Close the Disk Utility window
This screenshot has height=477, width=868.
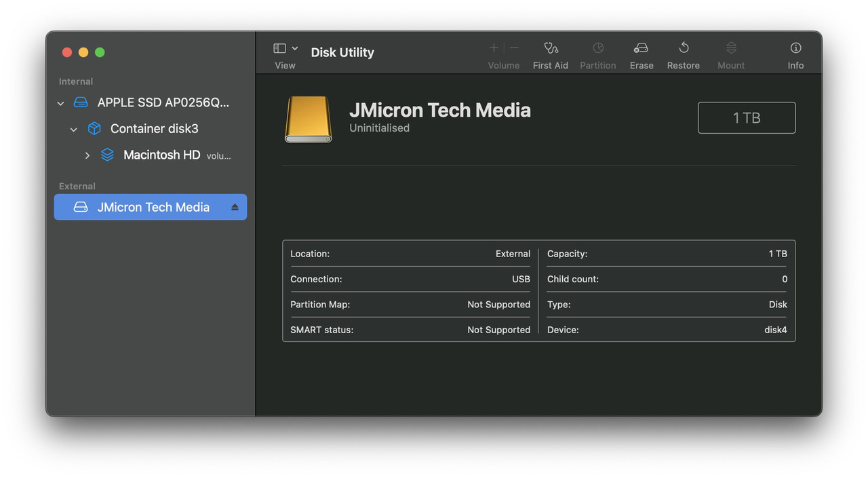[67, 52]
